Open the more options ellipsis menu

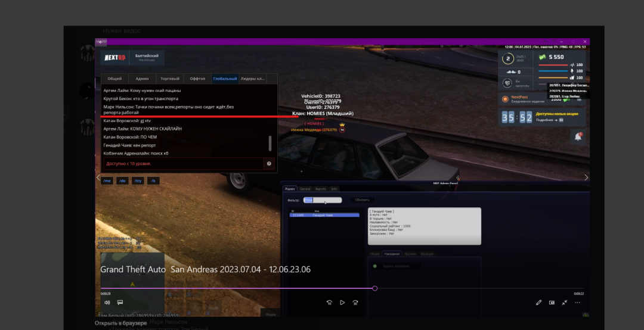577,303
